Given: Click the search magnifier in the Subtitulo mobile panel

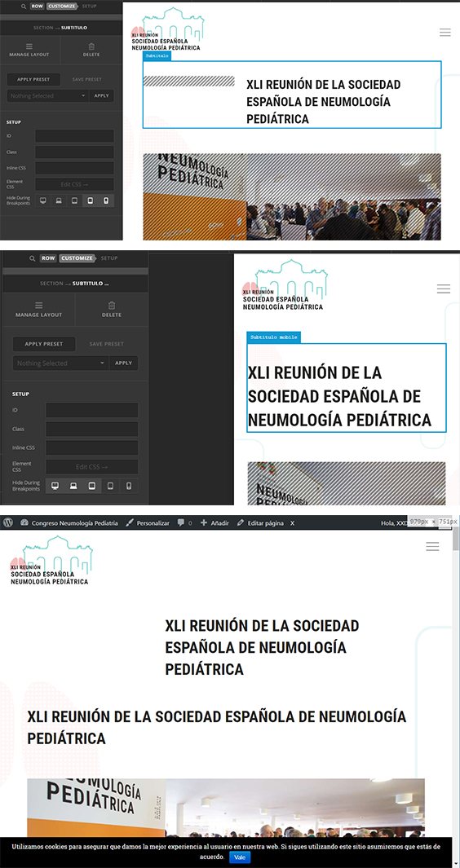Looking at the screenshot, I should [x=32, y=258].
